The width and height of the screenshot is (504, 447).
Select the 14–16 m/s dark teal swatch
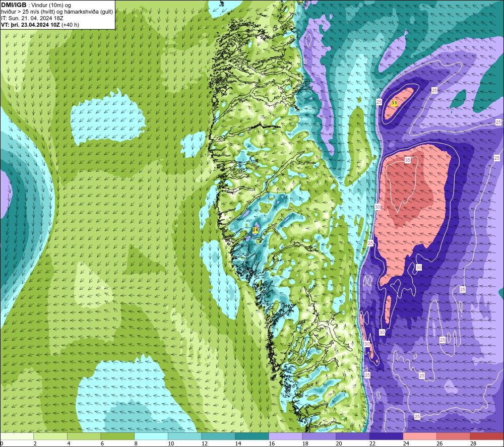click(251, 436)
